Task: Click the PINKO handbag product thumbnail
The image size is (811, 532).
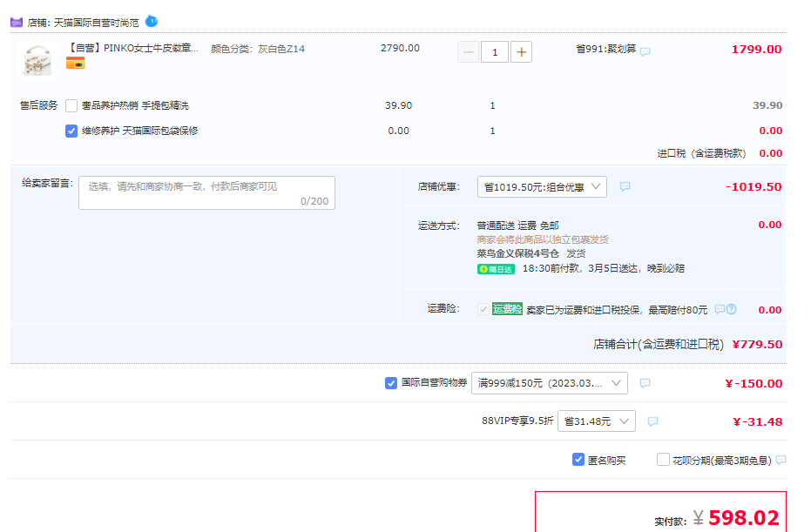Action: (37, 60)
